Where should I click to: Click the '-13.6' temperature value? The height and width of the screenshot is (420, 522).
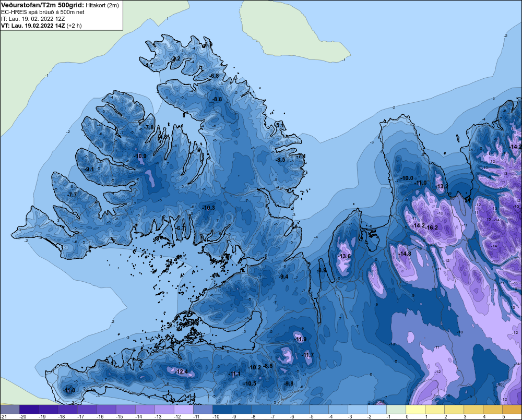[344, 257]
